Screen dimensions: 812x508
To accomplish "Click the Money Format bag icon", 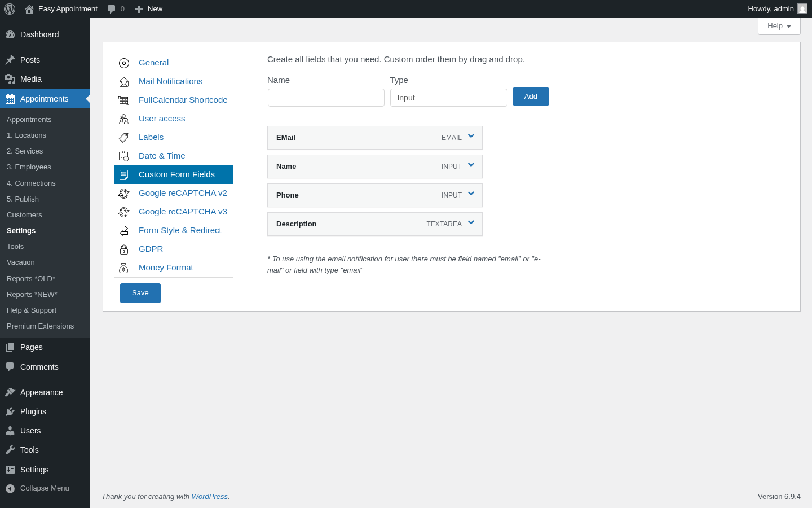I will pyautogui.click(x=124, y=268).
